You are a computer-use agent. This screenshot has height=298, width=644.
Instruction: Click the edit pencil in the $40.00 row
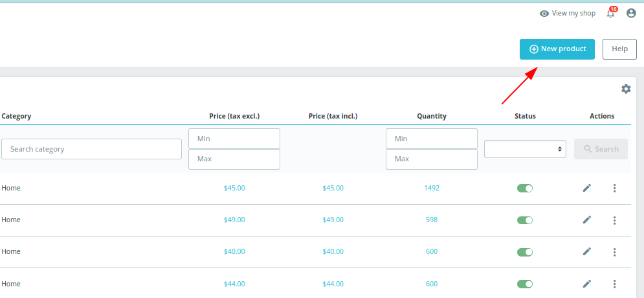587,251
